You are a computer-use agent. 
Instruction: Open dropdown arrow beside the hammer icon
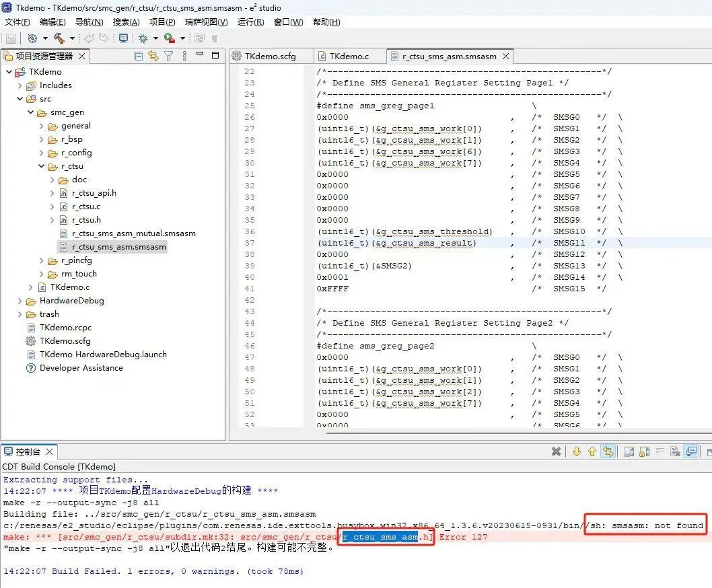tap(71, 39)
